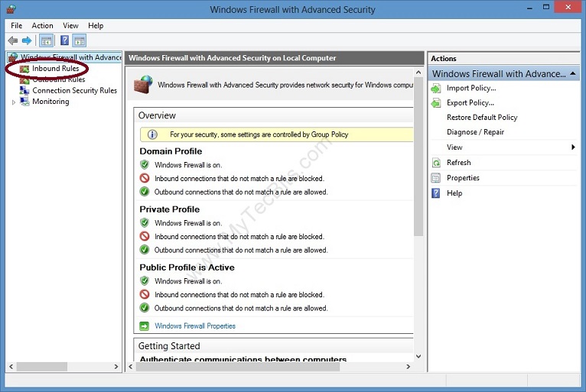Open the File menu
The width and height of the screenshot is (586, 392).
tap(16, 25)
